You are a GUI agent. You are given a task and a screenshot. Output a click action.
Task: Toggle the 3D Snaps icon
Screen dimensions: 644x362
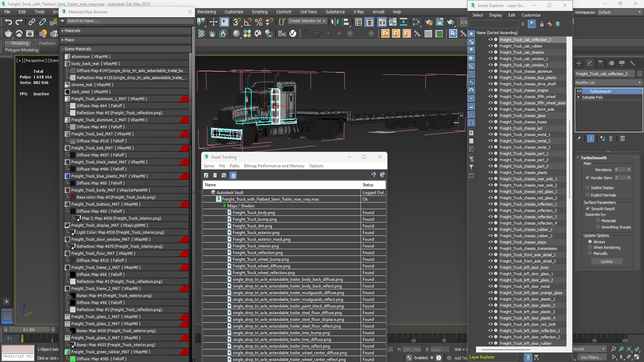[x=237, y=22]
